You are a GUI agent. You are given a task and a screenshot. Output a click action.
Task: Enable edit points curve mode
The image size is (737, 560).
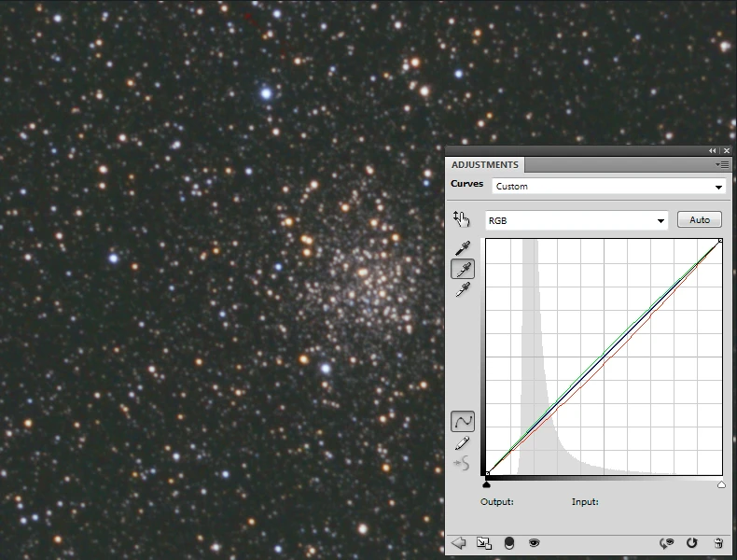(x=462, y=422)
